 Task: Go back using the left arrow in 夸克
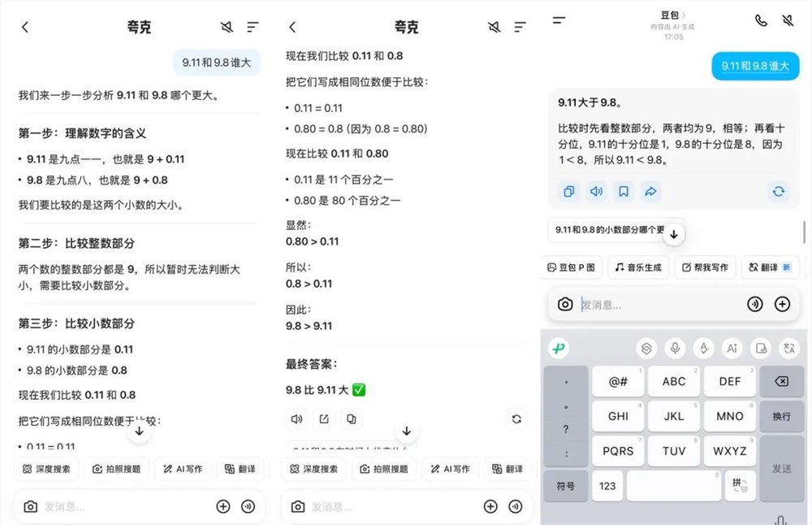[25, 26]
